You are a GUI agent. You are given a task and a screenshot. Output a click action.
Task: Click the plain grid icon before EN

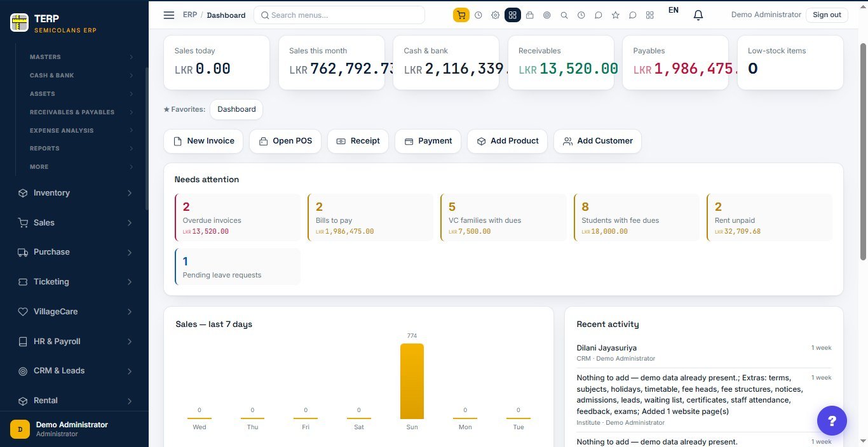coord(649,15)
